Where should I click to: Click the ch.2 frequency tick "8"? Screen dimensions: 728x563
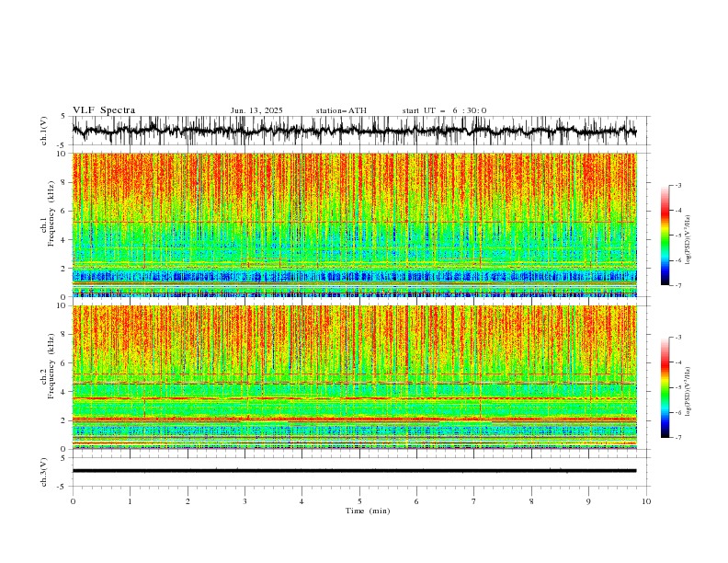(x=64, y=335)
